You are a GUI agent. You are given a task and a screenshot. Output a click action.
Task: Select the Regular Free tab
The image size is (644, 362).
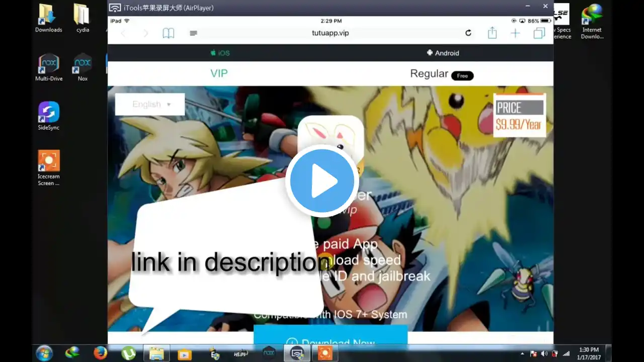click(442, 74)
